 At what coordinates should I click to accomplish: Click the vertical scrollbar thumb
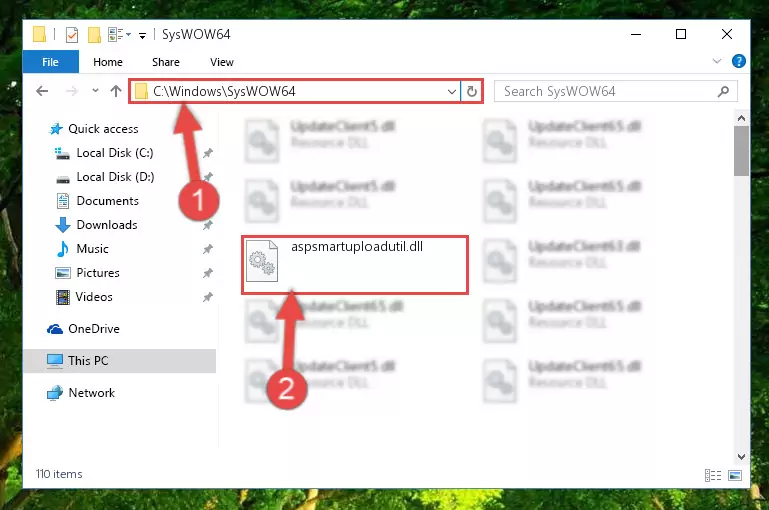(741, 151)
